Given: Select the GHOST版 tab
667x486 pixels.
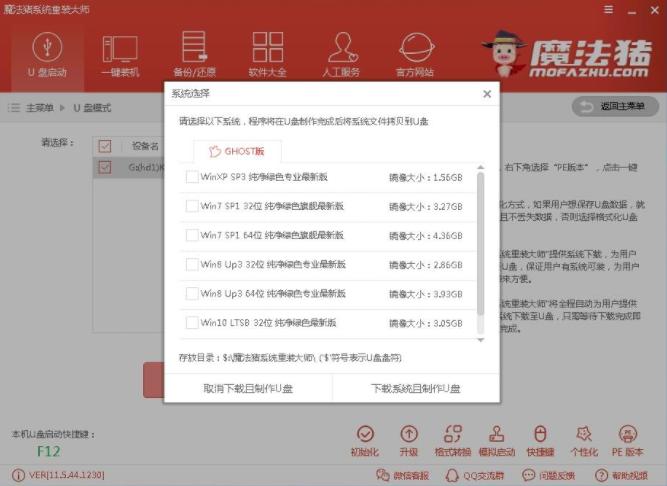Looking at the screenshot, I should (x=237, y=151).
